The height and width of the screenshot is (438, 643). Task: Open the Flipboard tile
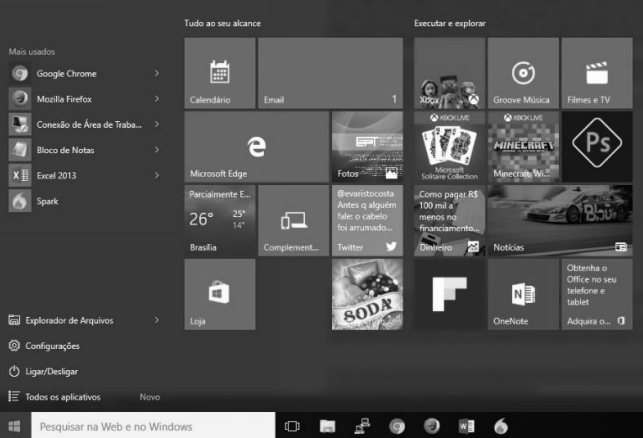coord(449,294)
